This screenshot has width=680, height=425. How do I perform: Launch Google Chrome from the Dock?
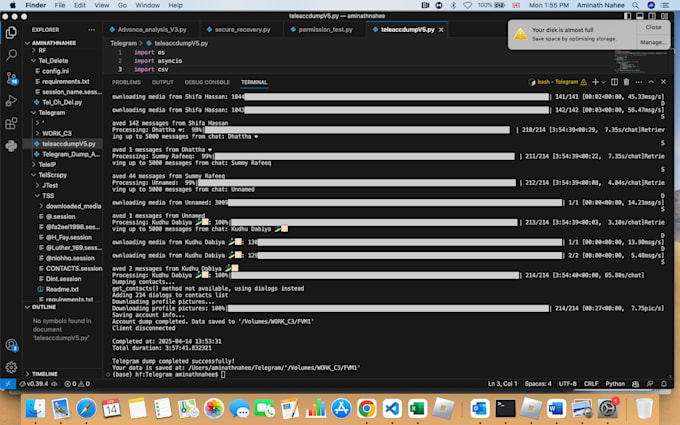[366, 409]
